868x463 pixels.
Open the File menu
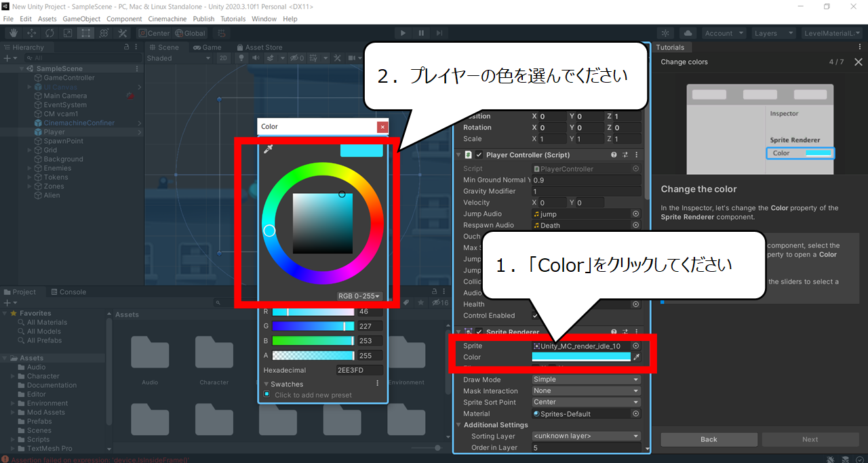tap(8, 19)
